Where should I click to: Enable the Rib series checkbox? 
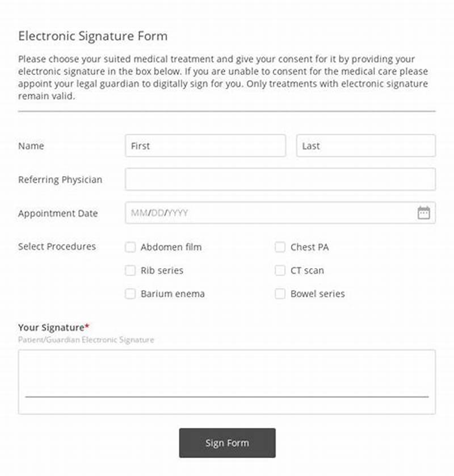pos(130,270)
